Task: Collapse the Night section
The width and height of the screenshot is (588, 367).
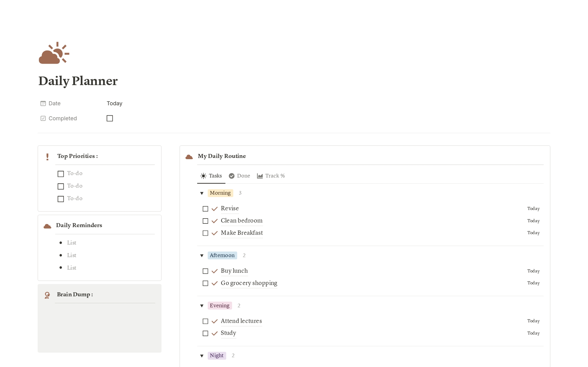Action: click(202, 356)
